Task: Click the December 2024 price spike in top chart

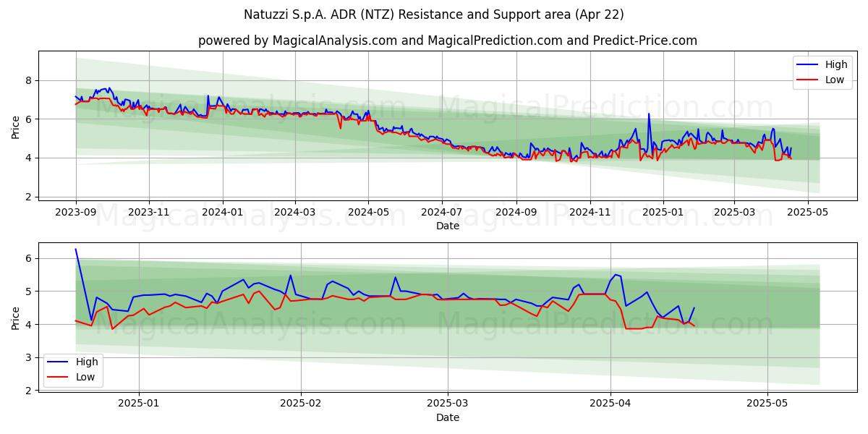Action: tap(649, 114)
